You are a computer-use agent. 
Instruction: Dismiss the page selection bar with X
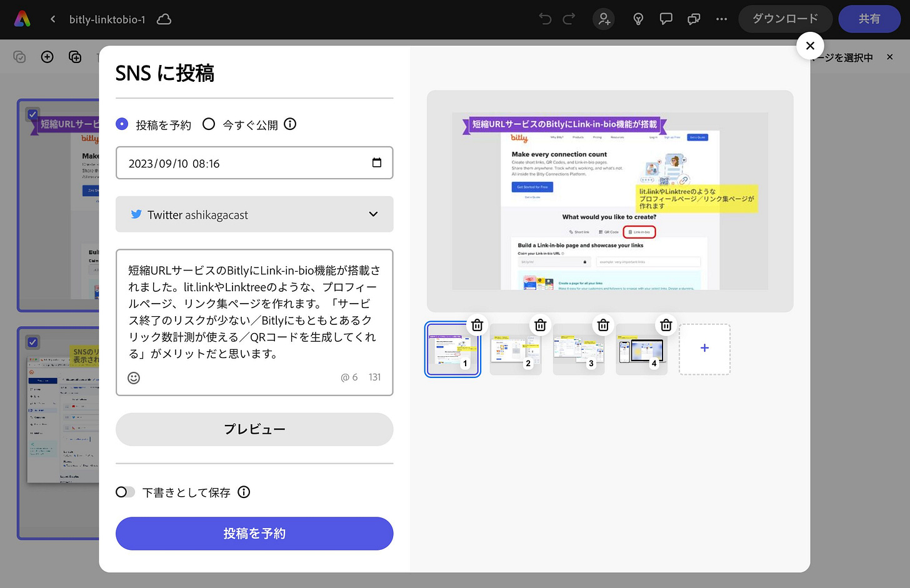click(x=890, y=57)
